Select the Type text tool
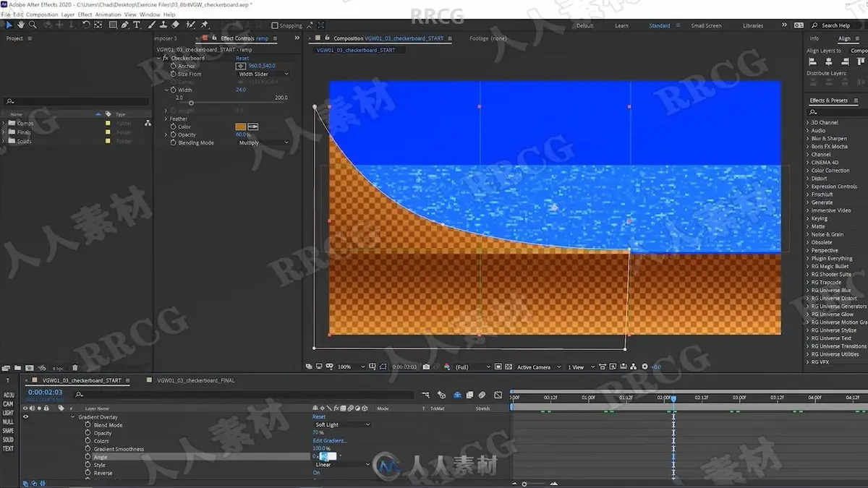 137,25
